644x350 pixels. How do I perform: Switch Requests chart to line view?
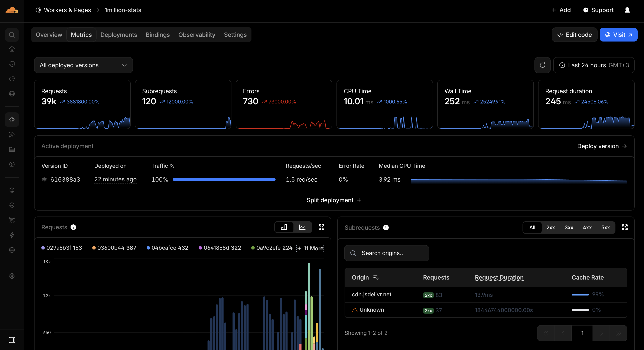[302, 227]
